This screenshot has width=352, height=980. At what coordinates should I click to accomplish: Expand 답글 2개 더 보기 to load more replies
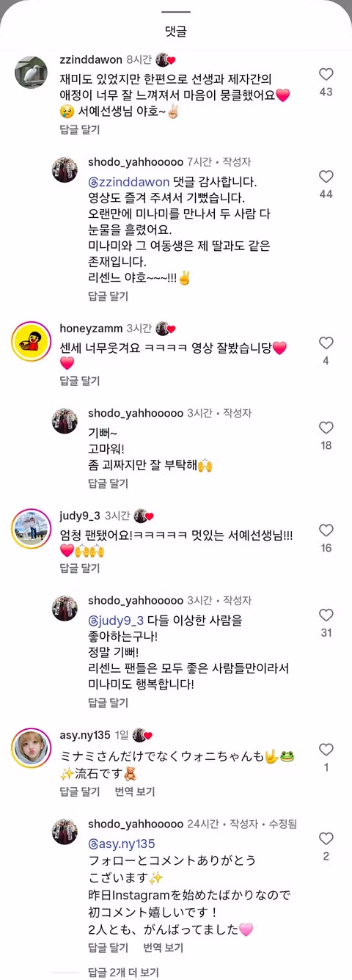[x=123, y=972]
